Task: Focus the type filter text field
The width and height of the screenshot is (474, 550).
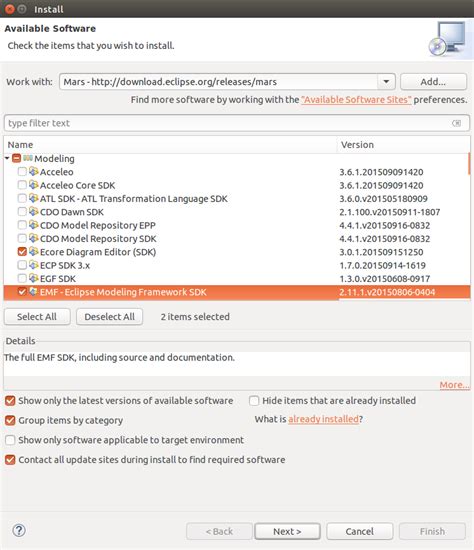Action: tap(237, 123)
